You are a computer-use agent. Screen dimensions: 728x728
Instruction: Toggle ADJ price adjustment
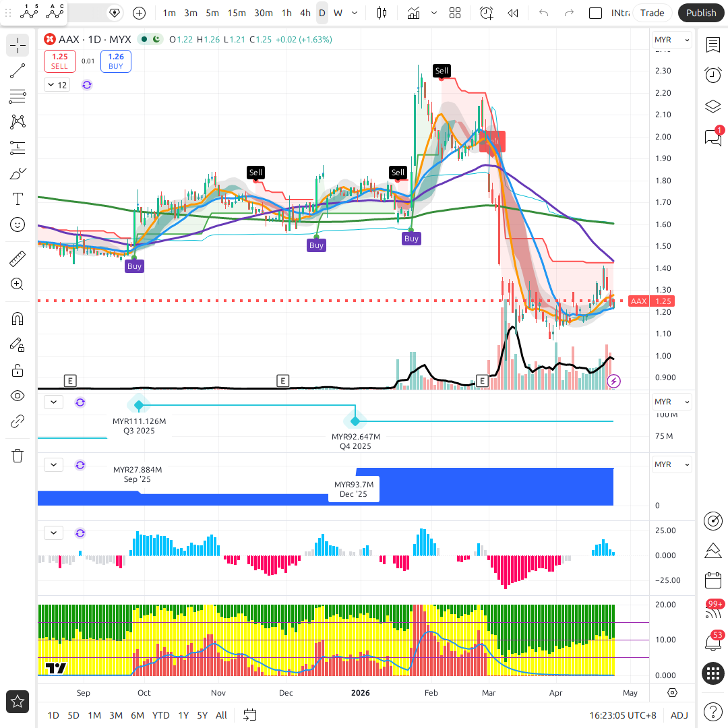(x=679, y=715)
